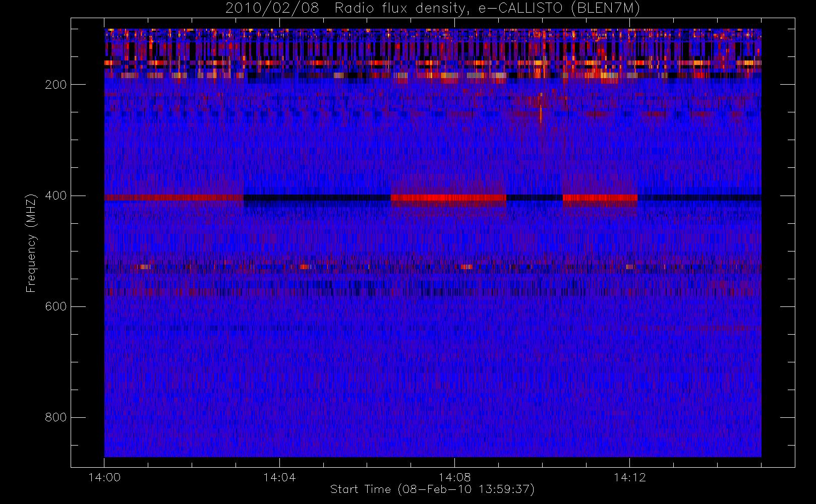
Task: Click the 600 frequency tick label
Action: 56,306
